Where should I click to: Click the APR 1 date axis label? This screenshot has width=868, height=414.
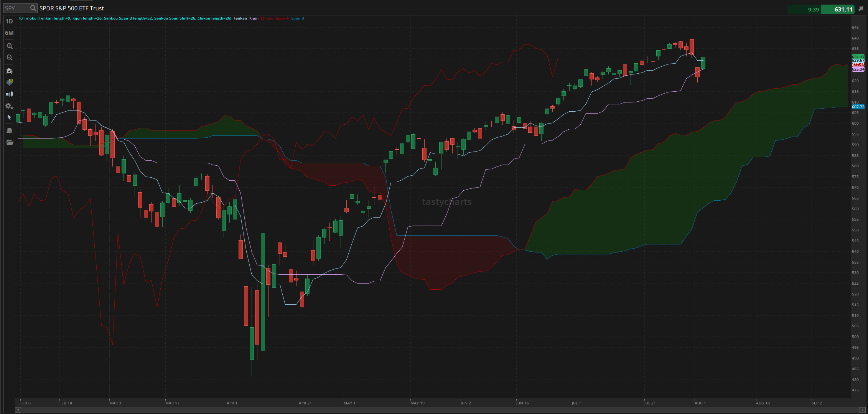(232, 403)
